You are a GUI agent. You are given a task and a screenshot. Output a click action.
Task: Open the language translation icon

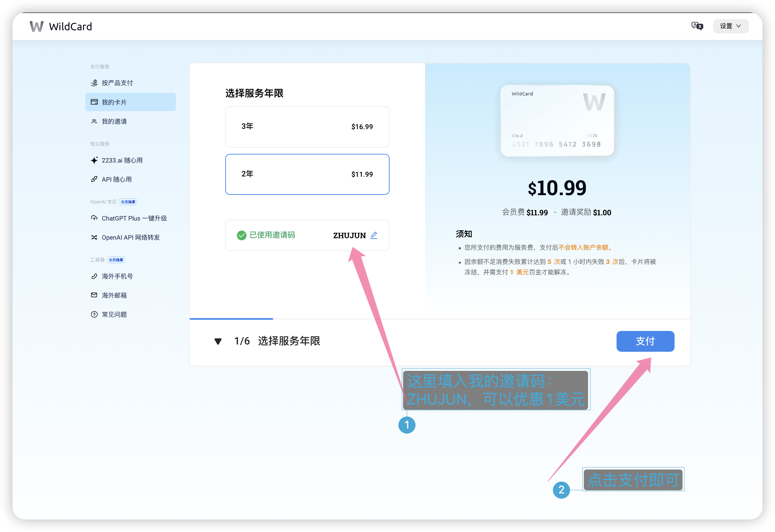tap(697, 26)
